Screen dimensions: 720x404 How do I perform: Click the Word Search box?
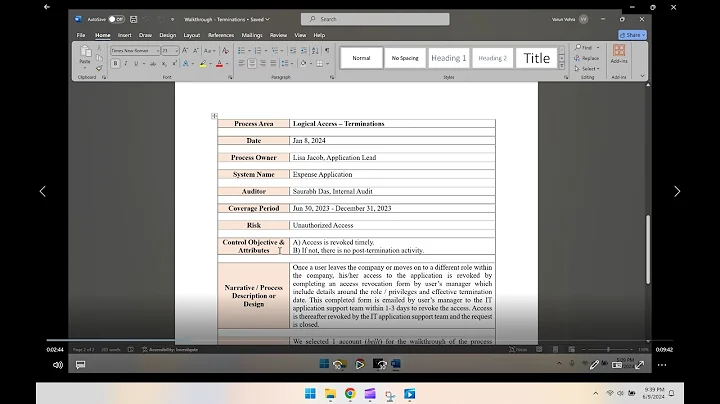[375, 19]
